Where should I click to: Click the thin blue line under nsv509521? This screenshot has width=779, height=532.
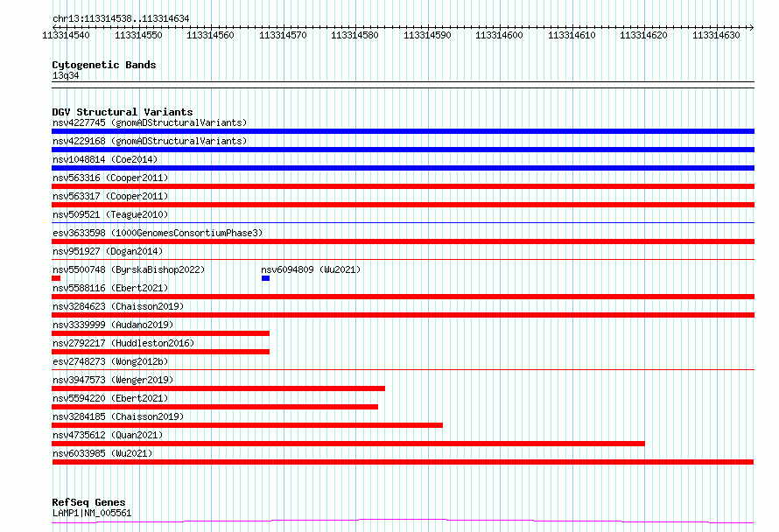coord(403,222)
